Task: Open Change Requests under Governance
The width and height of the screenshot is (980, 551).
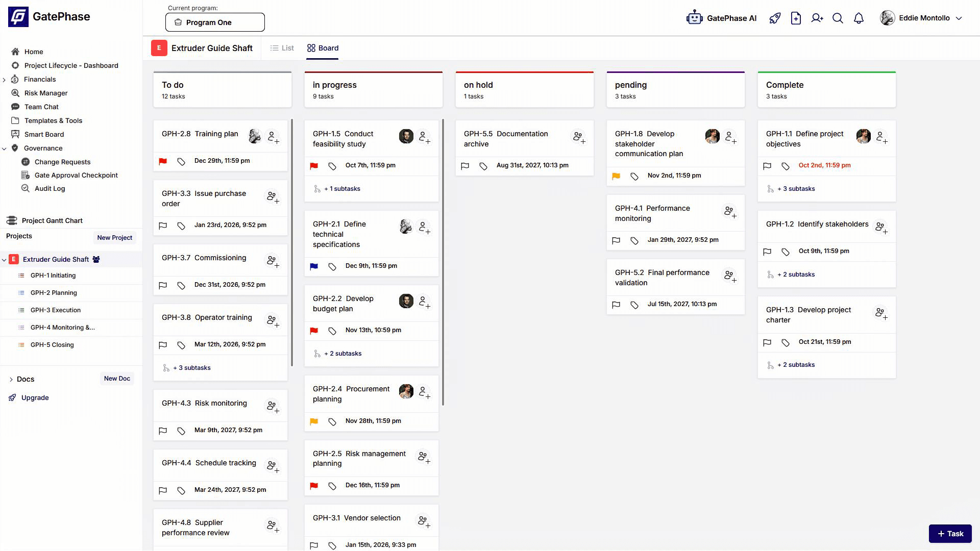Action: [62, 162]
